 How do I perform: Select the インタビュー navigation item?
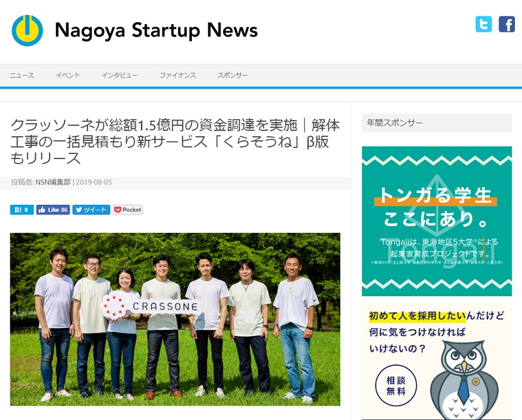(119, 75)
